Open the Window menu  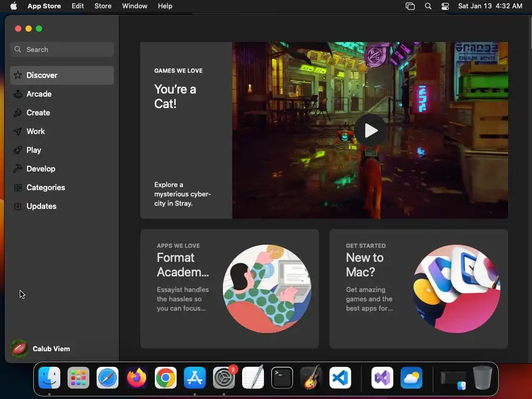pos(135,6)
